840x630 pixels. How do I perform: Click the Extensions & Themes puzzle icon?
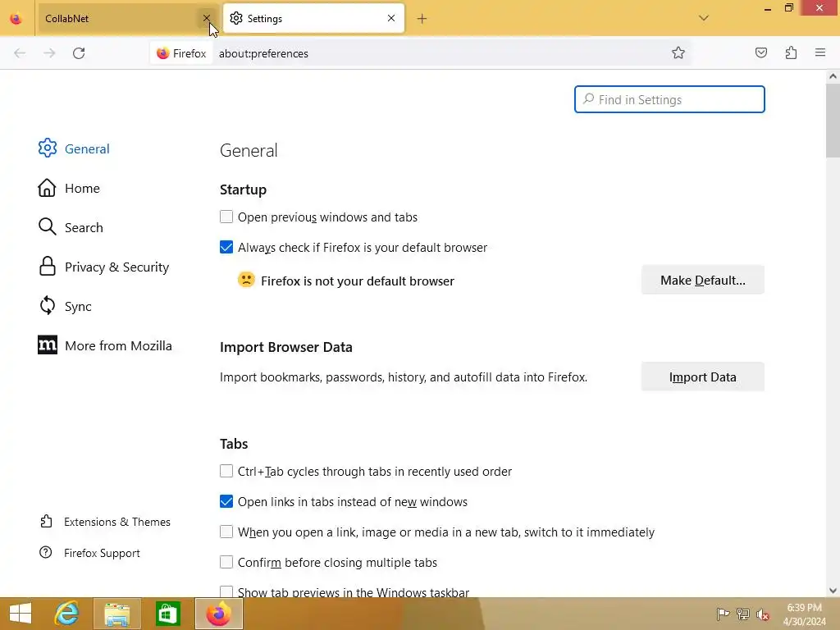tap(46, 521)
